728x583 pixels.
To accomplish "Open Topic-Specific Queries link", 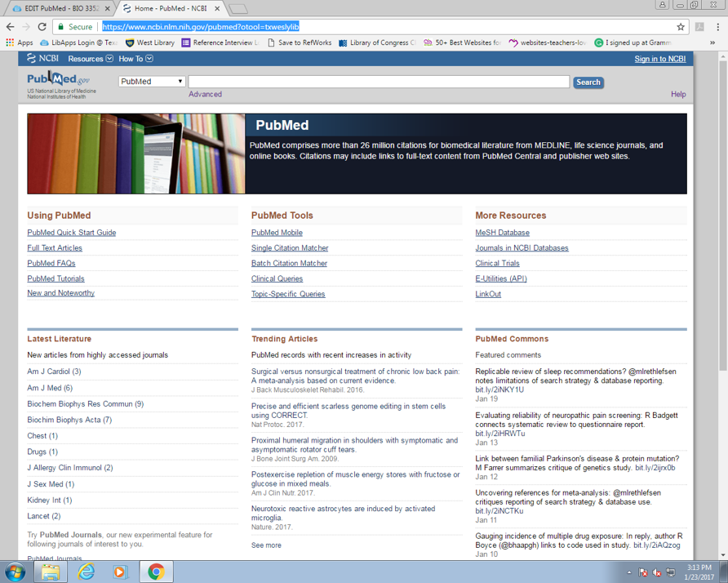I will tap(288, 294).
